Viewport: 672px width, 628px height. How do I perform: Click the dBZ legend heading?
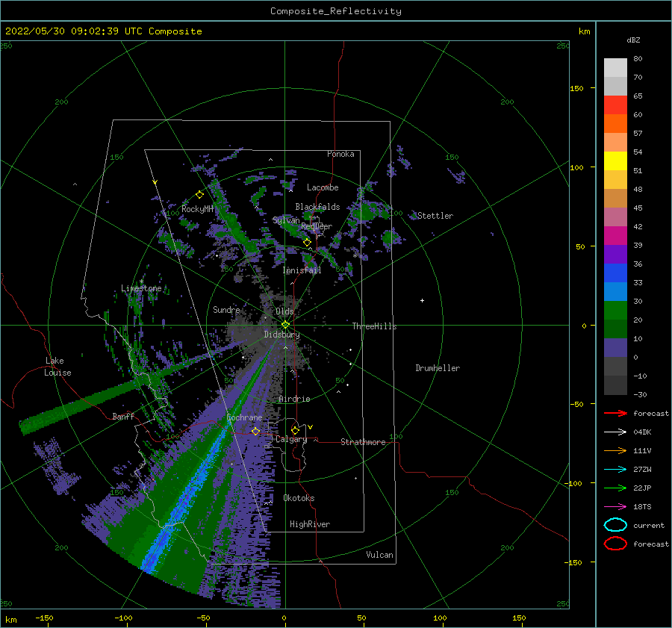(633, 40)
